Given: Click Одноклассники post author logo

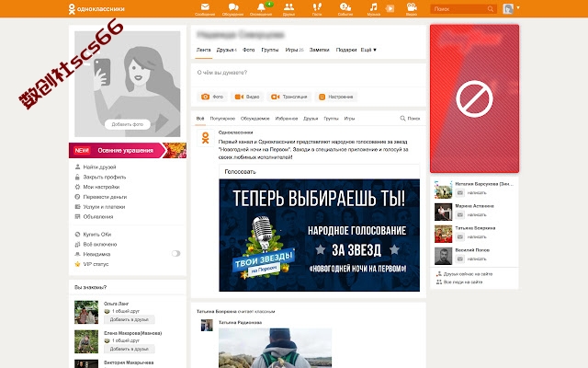Looking at the screenshot, I should click(205, 138).
